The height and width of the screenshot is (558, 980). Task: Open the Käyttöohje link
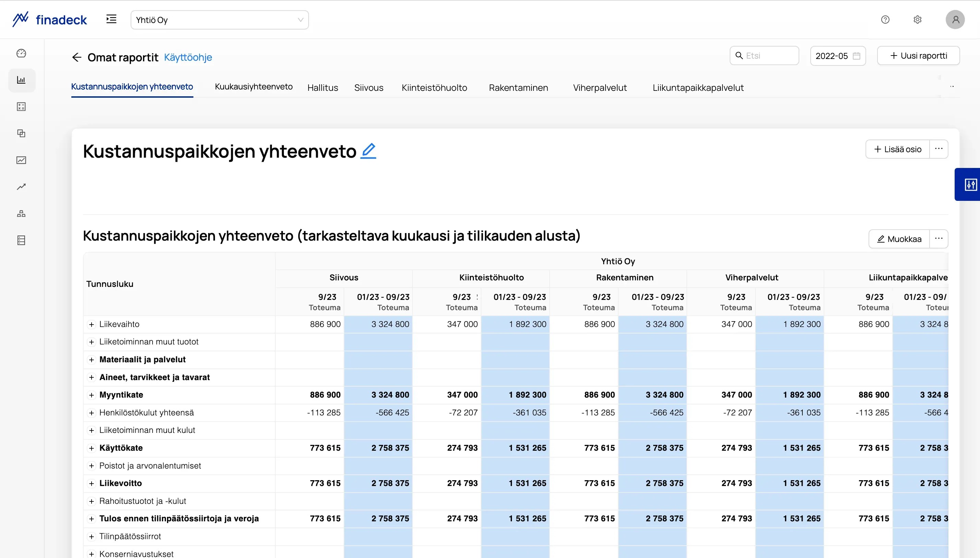coord(188,57)
